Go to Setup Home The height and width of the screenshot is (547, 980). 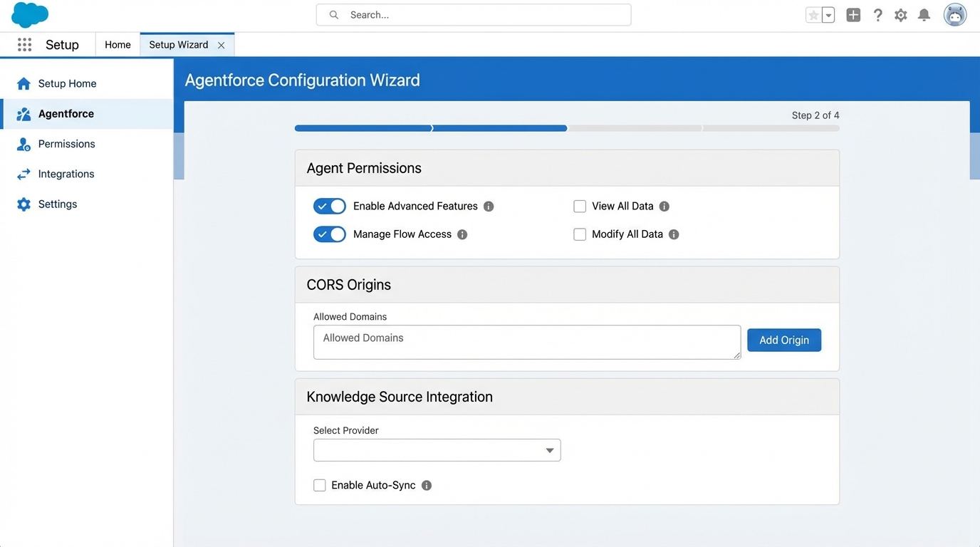[68, 83]
